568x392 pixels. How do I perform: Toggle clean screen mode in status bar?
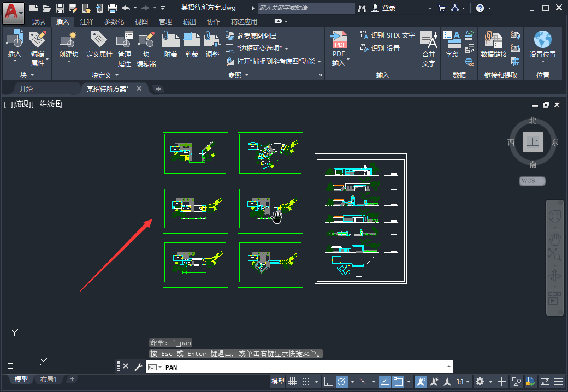[545, 381]
